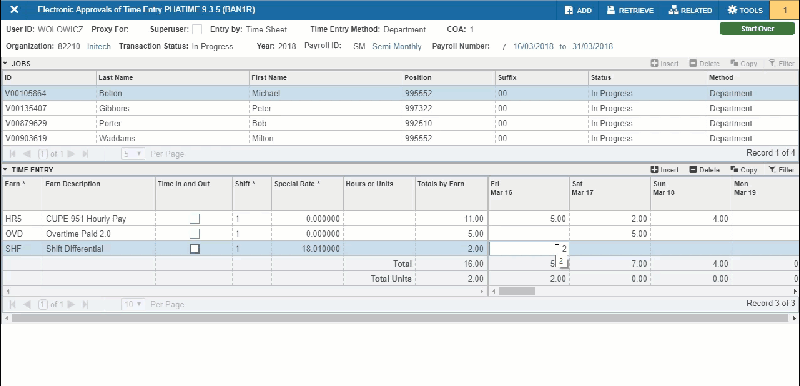The height and width of the screenshot is (386, 800).
Task: Collapse the TIME ENTRY section
Action: coord(5,170)
